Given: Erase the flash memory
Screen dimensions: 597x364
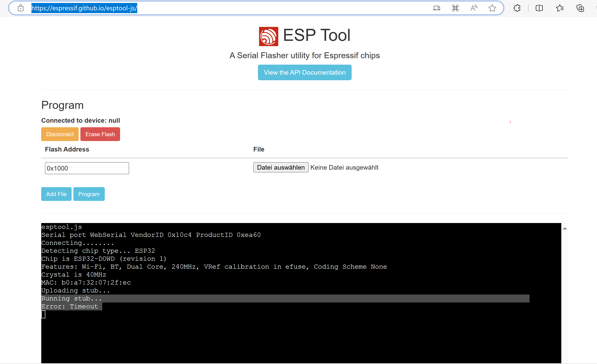Looking at the screenshot, I should 100,134.
